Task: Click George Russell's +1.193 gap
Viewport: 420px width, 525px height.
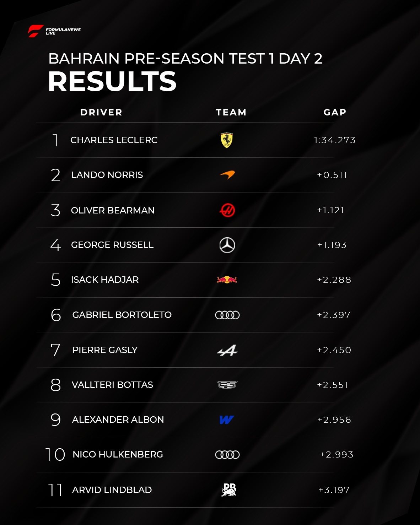Action: [332, 245]
